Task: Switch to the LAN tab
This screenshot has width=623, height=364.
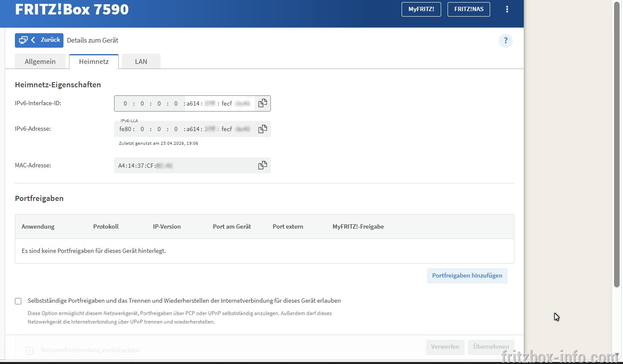Action: coord(141,61)
